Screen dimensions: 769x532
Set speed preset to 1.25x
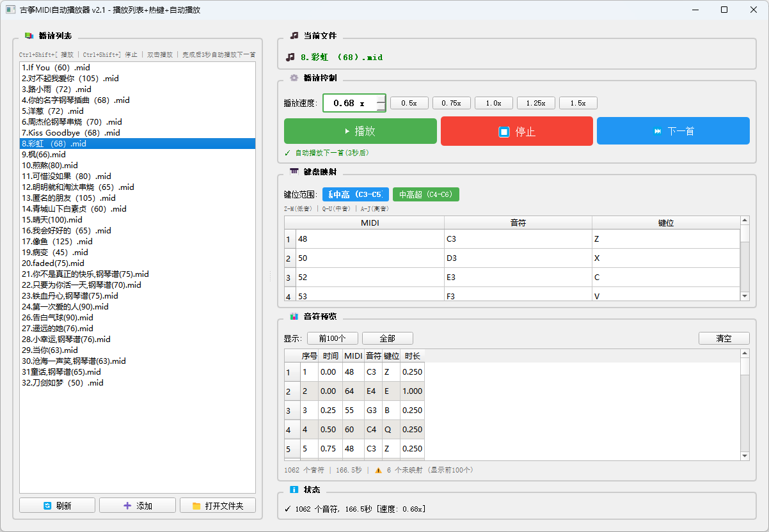pos(535,103)
